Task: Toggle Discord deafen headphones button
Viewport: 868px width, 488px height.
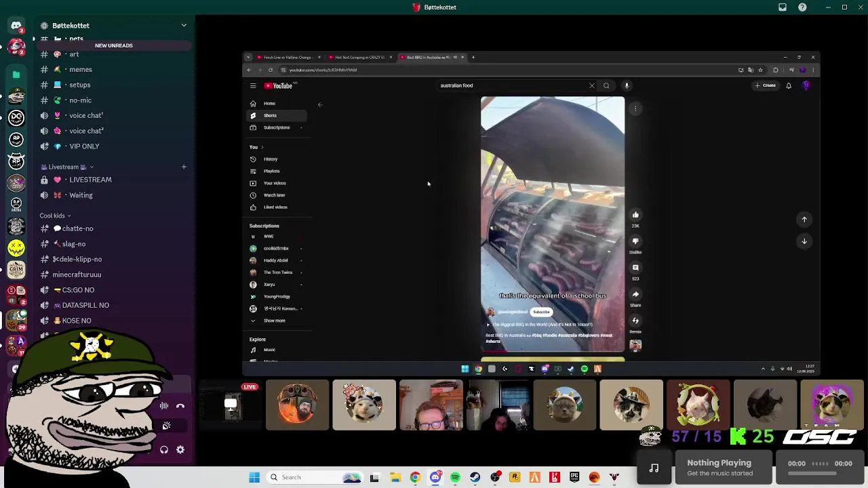Action: [164, 449]
